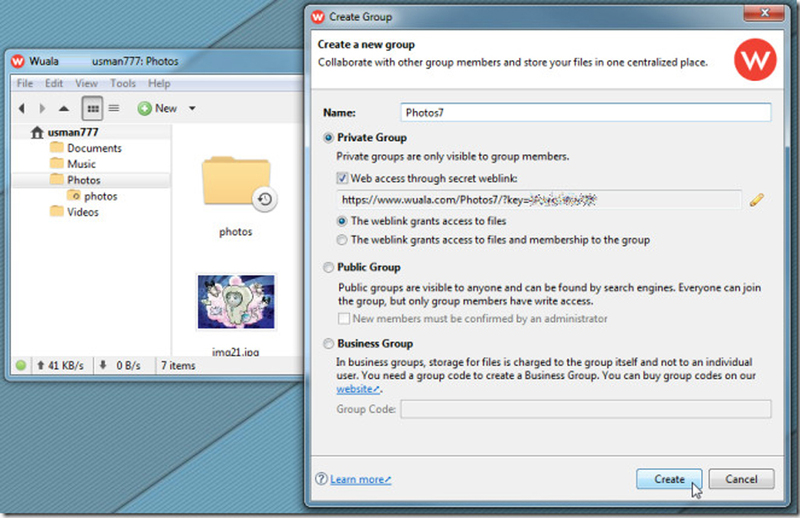Go forward in the Wuala window
Viewport: 800px width, 518px height.
tap(42, 108)
